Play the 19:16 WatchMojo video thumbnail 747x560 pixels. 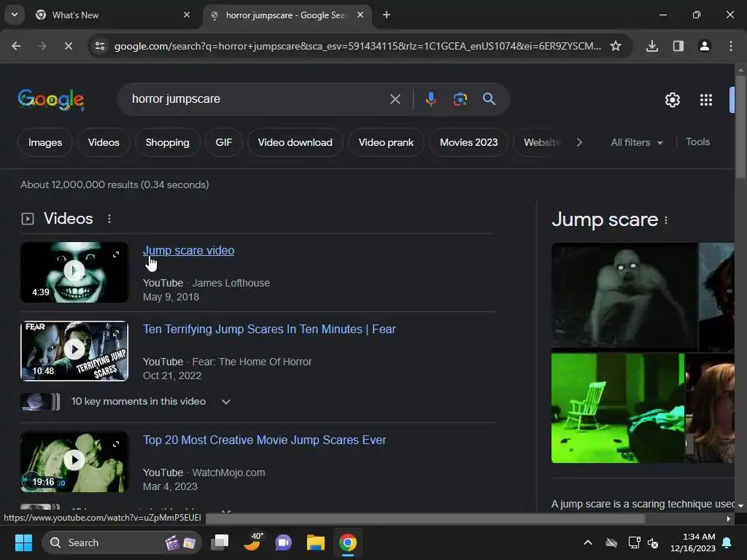coord(74,462)
